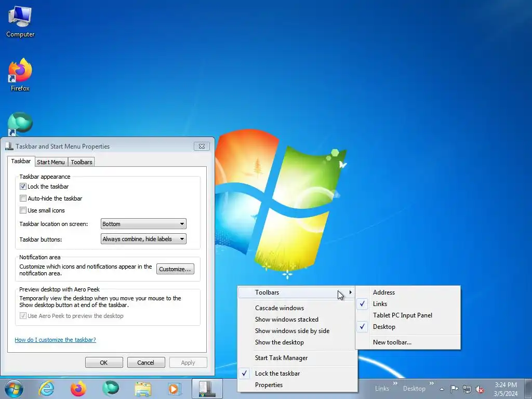Expand the Desktop toolbar chevron

[432, 383]
